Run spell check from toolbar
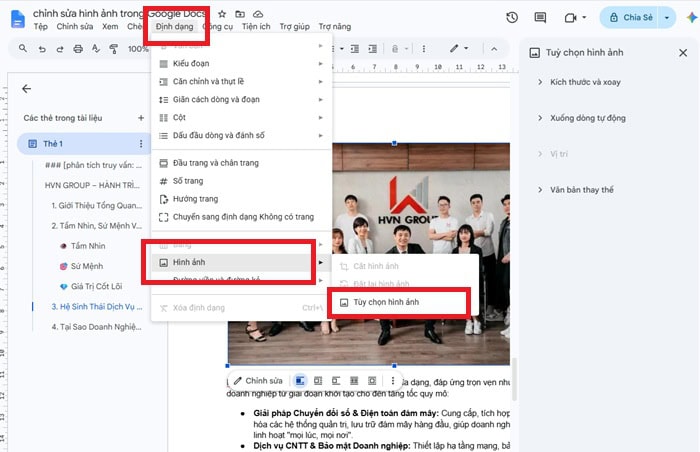This screenshot has width=700, height=452. tap(96, 49)
